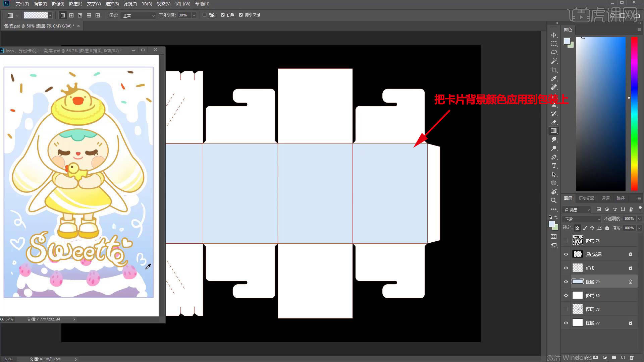Select the Eraser tool
Viewport: 644px width, 362px height.
(x=554, y=122)
